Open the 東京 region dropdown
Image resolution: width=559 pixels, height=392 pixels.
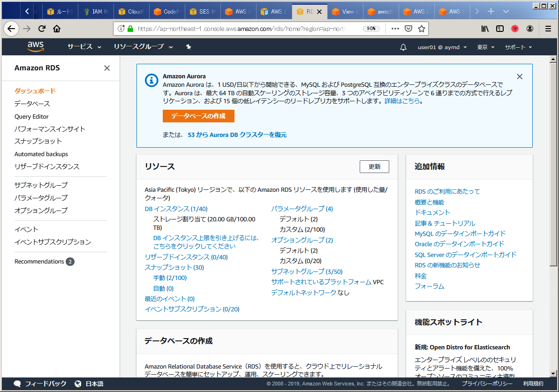click(x=485, y=47)
